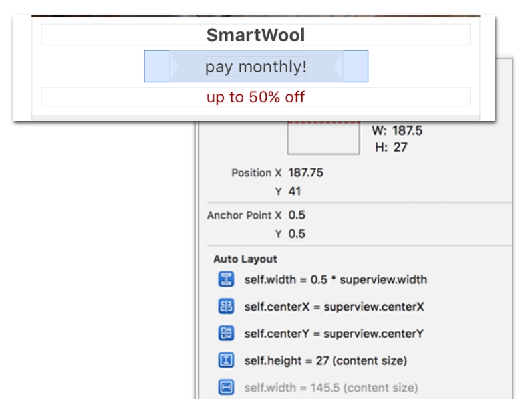Click the Position X value 187.75

305,172
